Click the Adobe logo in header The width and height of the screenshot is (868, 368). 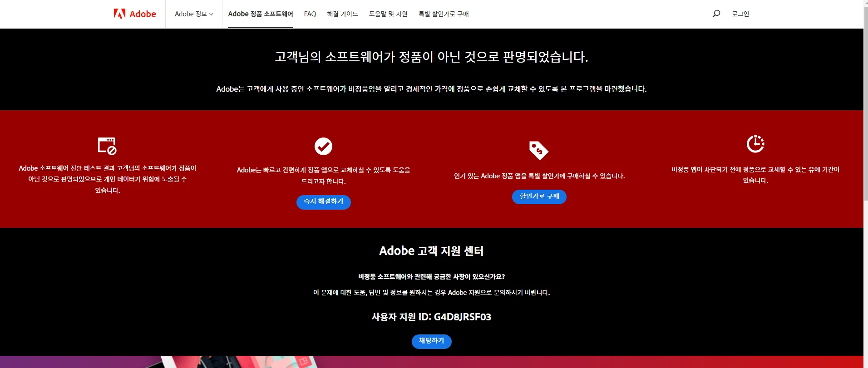(x=135, y=14)
